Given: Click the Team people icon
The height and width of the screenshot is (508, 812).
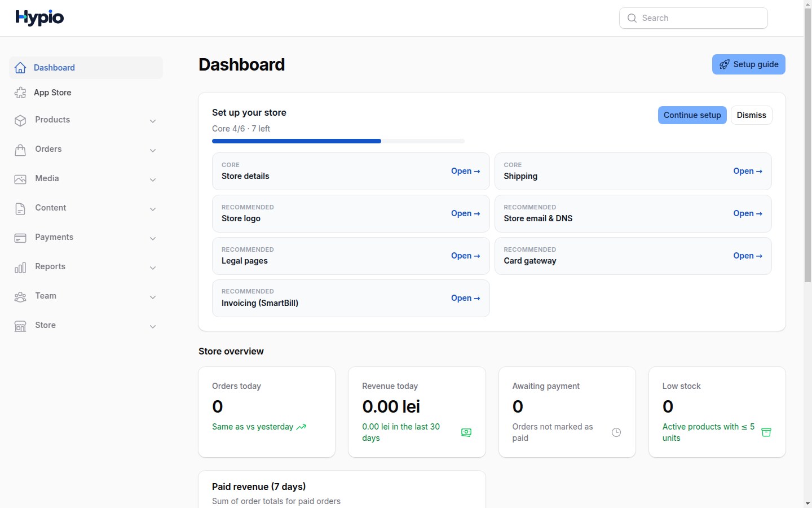Looking at the screenshot, I should pyautogui.click(x=20, y=296).
